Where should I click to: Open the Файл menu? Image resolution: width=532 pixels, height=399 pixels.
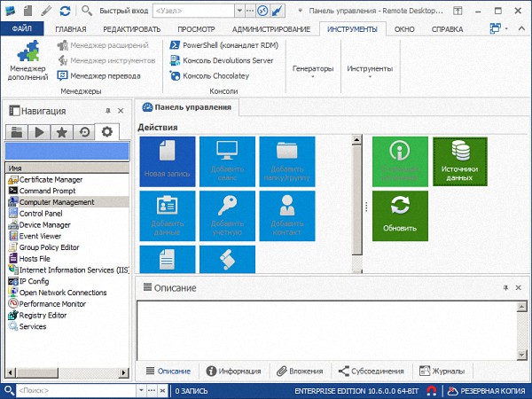[x=21, y=29]
